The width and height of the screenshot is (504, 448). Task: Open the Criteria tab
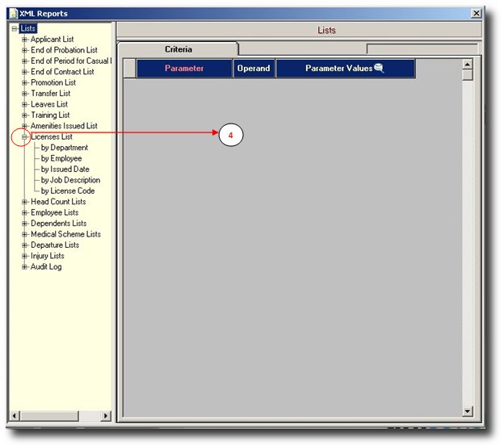(x=178, y=49)
